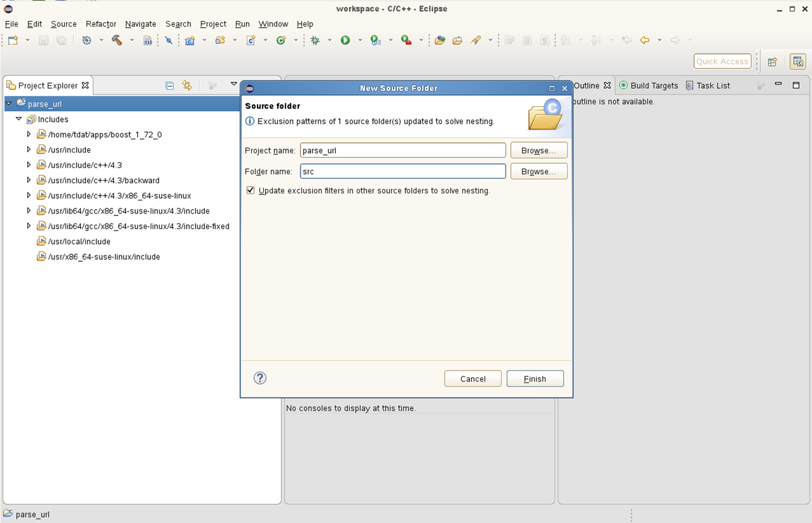Click the Search flashlight toolbar icon

point(476,40)
